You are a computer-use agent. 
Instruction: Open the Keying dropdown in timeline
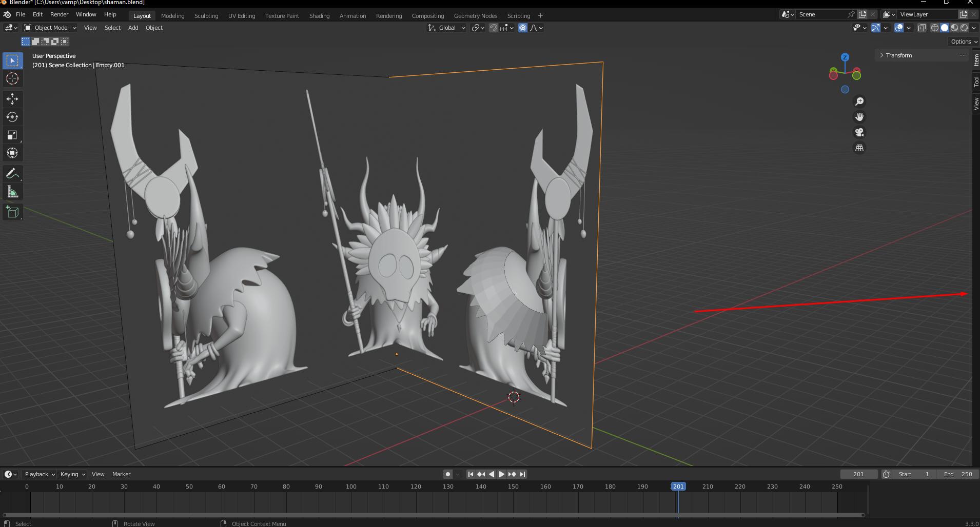[72, 474]
